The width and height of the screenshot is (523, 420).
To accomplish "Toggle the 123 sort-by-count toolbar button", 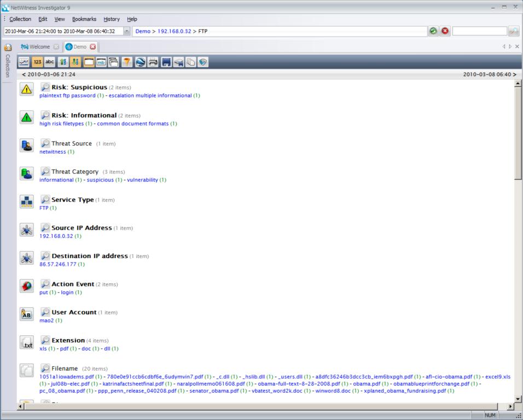I will coord(37,62).
